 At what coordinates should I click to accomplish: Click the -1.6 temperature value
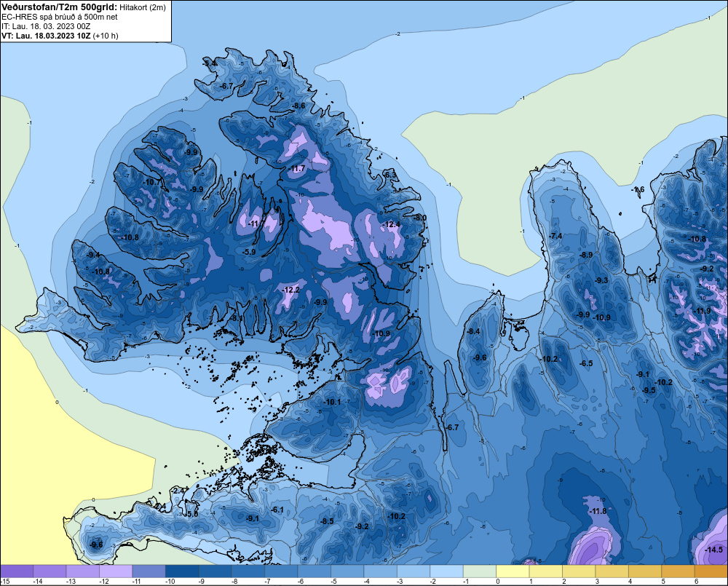click(x=638, y=189)
